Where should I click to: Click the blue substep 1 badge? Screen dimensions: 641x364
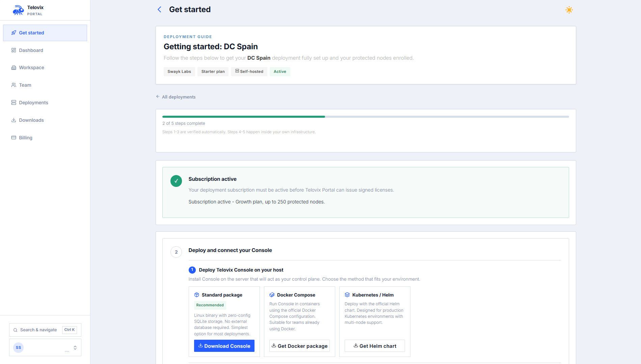(x=192, y=270)
